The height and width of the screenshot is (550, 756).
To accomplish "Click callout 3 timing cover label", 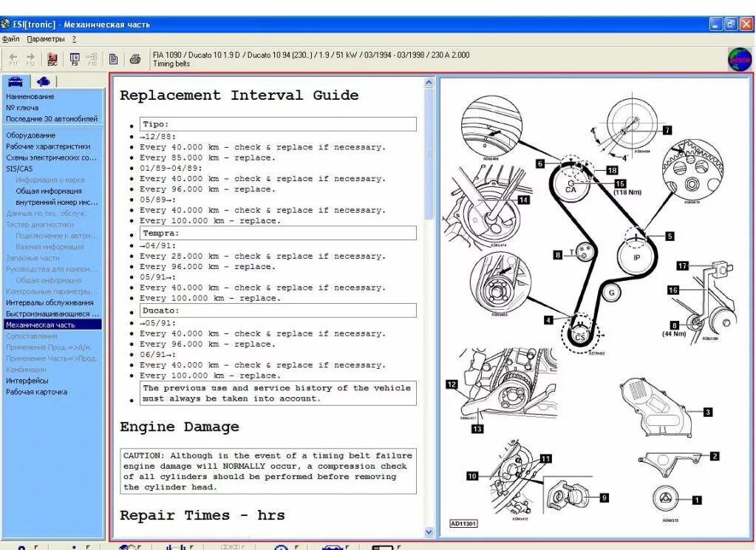I will pyautogui.click(x=707, y=412).
